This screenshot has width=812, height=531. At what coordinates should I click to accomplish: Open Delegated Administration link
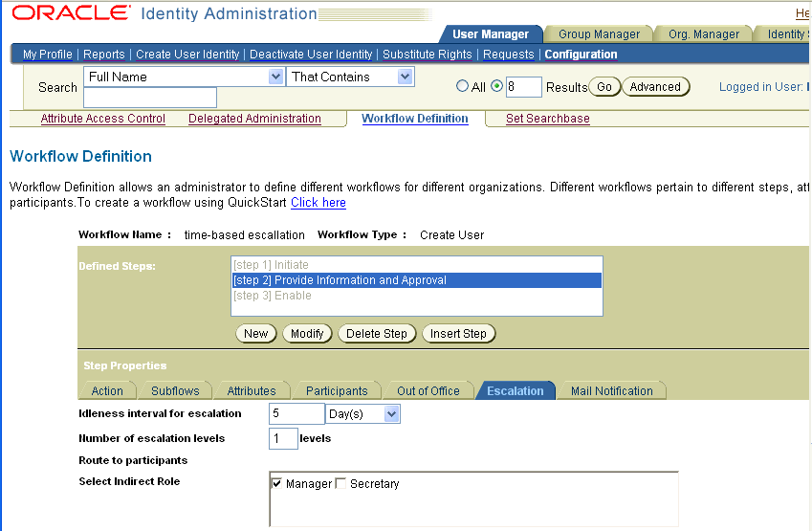click(x=254, y=119)
